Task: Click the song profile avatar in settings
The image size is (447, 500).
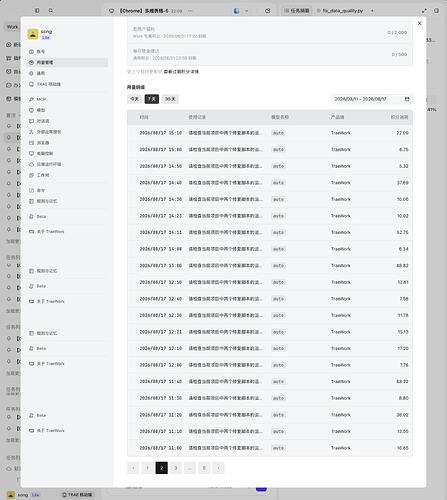Action: pyautogui.click(x=33, y=34)
